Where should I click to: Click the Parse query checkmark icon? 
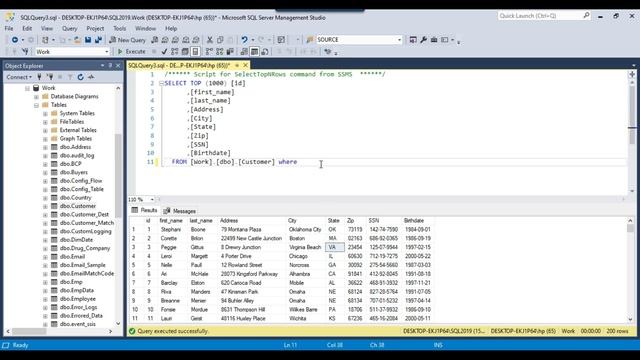[x=164, y=51]
